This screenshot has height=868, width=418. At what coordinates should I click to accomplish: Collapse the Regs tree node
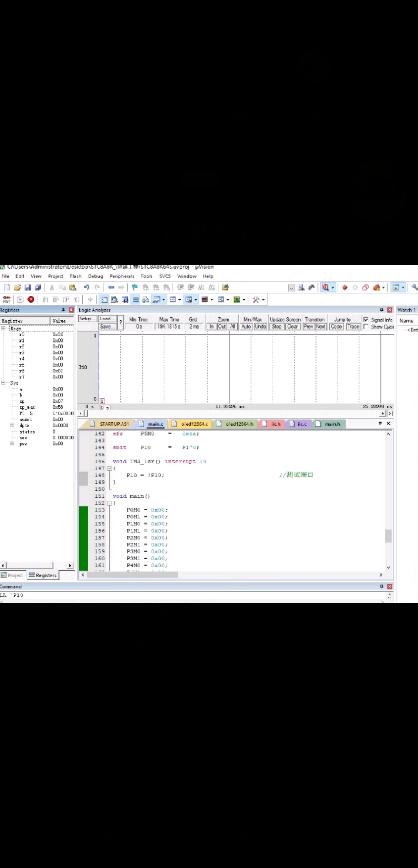point(3,328)
